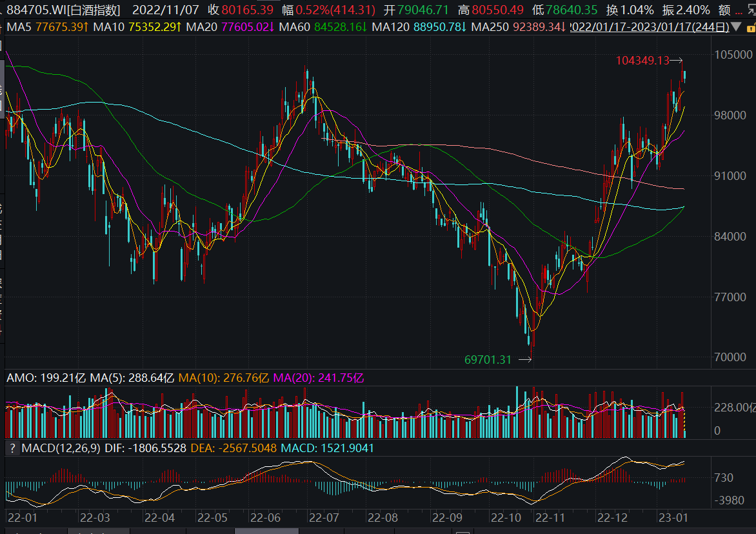This screenshot has height=534, width=756.
Task: Click the orange DEA: -2567.5048 value
Action: point(234,448)
